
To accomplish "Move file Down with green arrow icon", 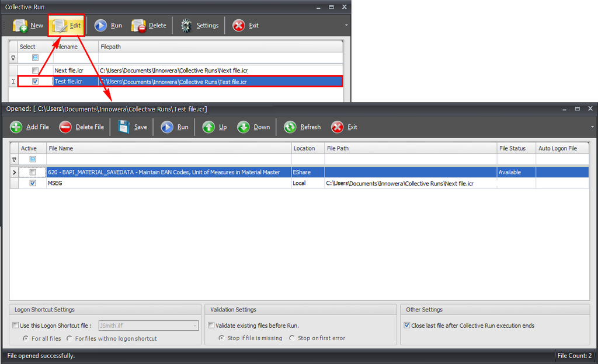I will tap(244, 127).
